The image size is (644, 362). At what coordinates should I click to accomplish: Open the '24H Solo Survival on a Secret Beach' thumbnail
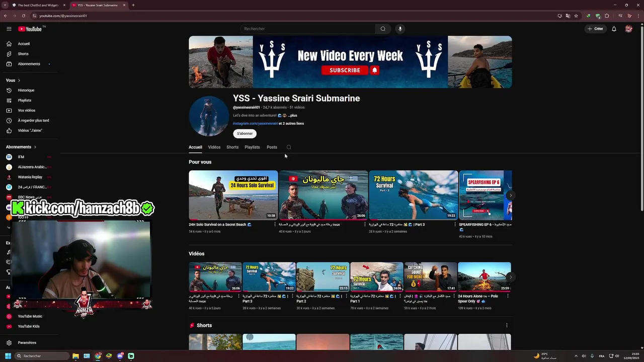pos(233,195)
